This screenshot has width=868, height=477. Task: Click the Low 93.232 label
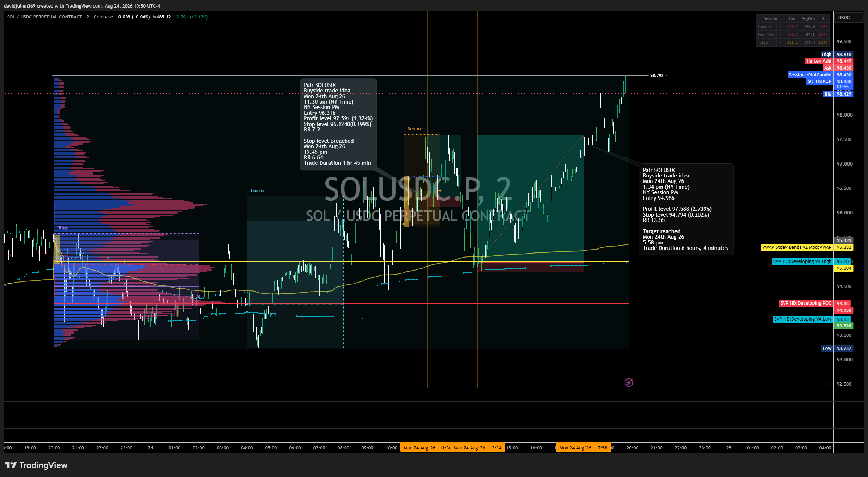837,348
